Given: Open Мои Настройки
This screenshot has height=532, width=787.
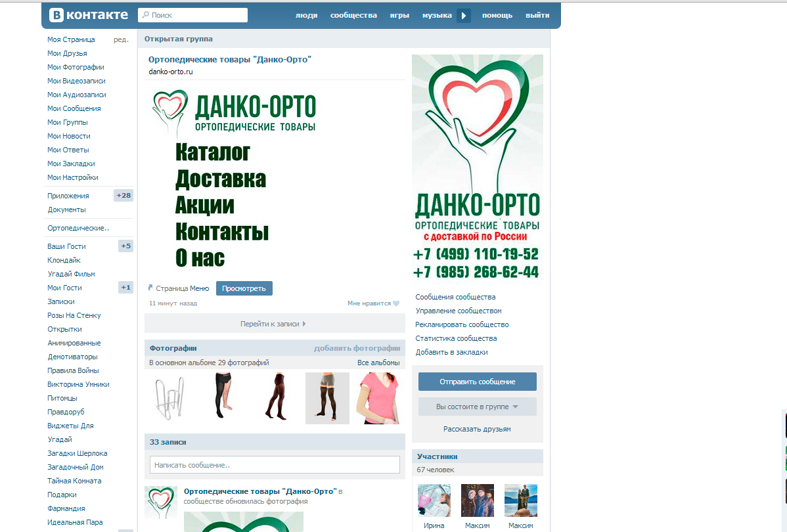Looking at the screenshot, I should (x=73, y=178).
